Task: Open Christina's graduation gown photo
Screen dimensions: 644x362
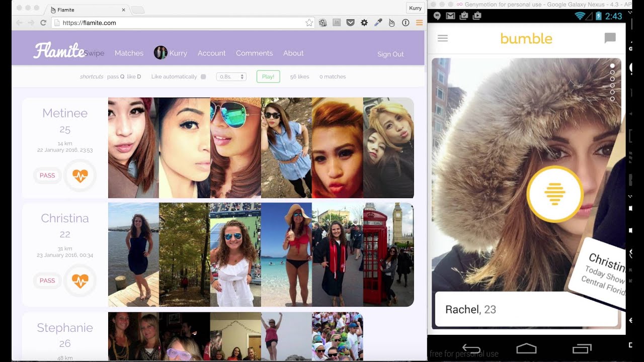Action: (x=337, y=255)
